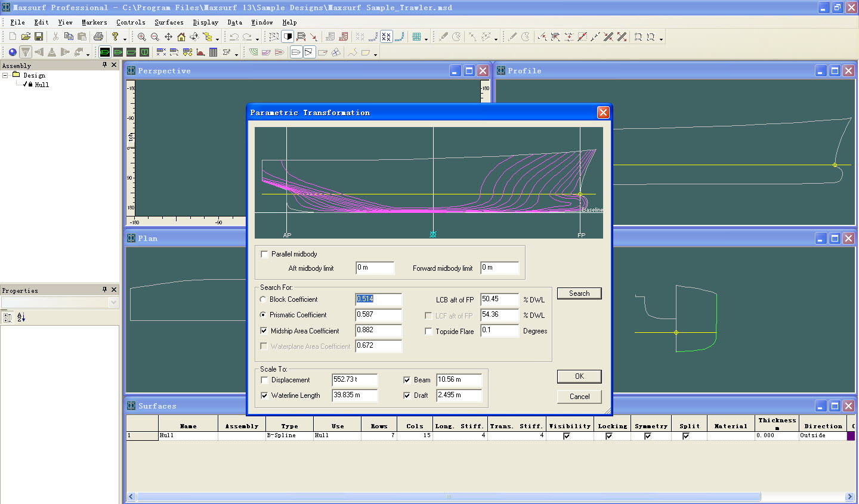Select the Prismatic Coefficient radio button

pyautogui.click(x=263, y=315)
